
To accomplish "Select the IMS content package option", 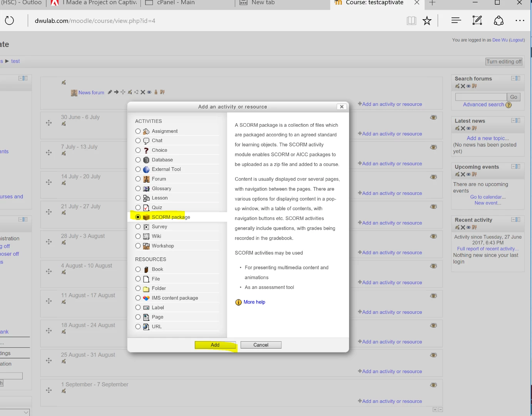I will [138, 298].
